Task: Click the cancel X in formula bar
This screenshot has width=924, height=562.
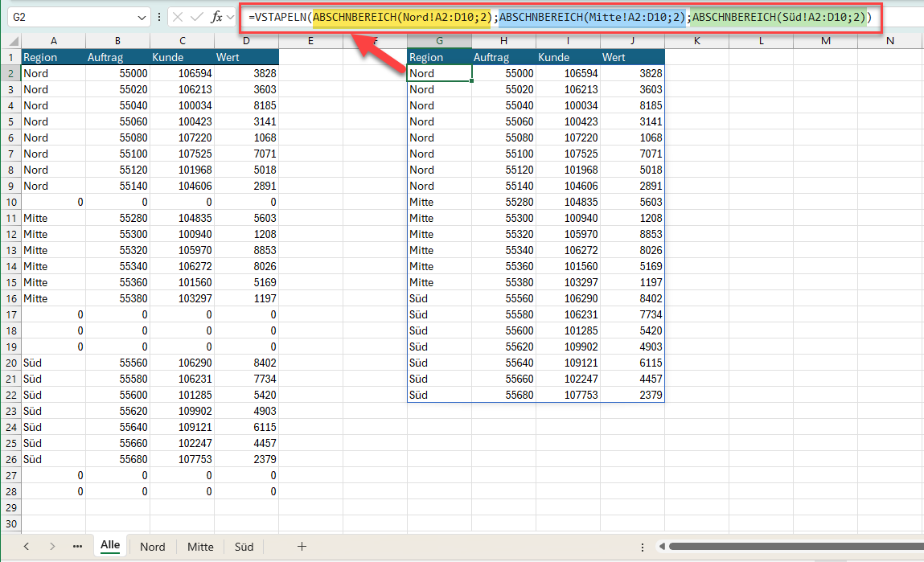Action: [178, 17]
